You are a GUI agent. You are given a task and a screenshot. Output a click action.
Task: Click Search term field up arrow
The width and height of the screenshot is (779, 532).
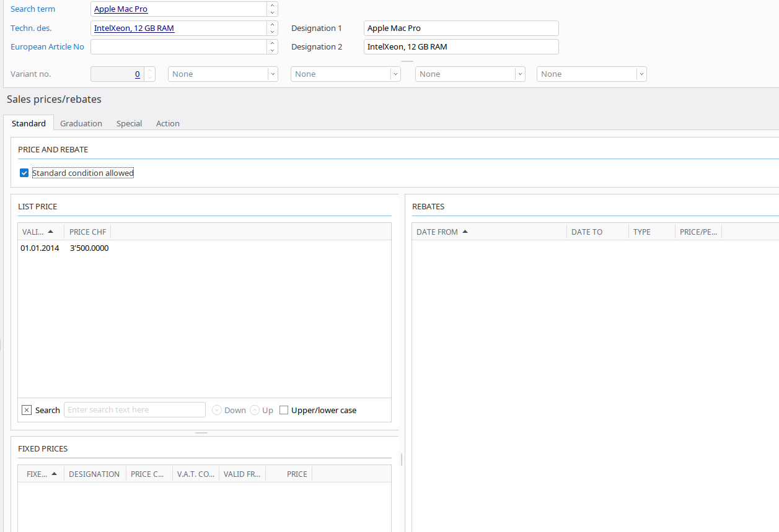[272, 6]
